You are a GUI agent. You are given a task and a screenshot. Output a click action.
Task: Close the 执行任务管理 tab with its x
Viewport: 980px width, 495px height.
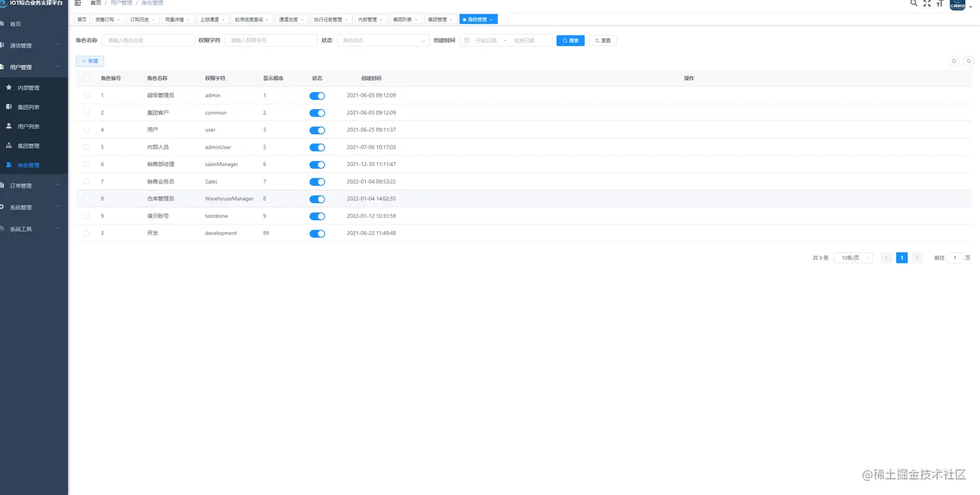click(346, 19)
